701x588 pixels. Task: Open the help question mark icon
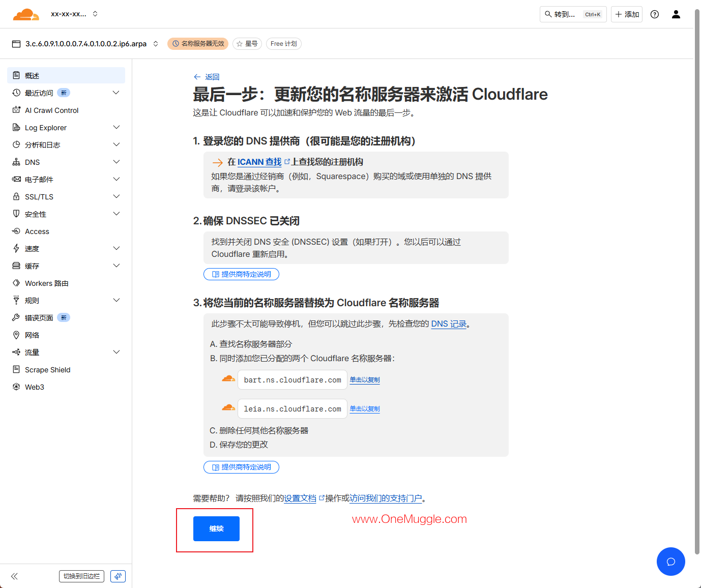coord(655,14)
